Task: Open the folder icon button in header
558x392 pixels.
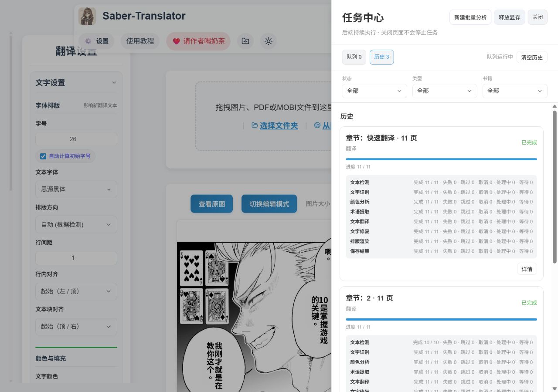Action: click(x=245, y=41)
